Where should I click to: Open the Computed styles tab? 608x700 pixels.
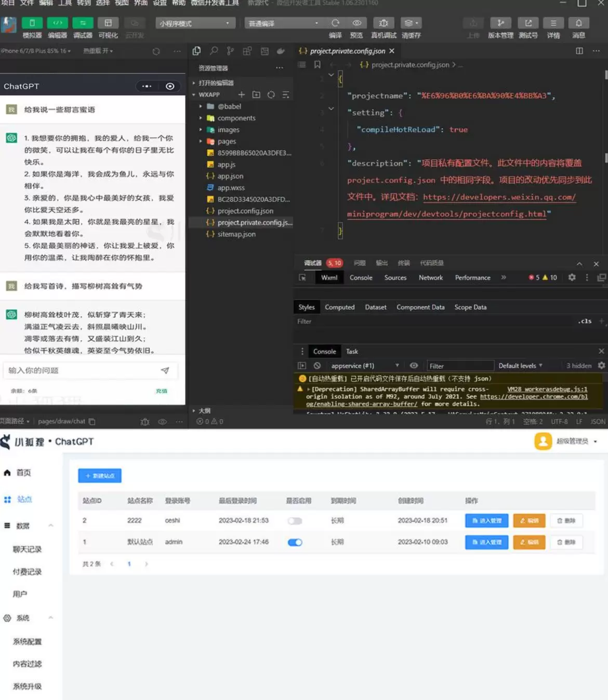pos(340,307)
